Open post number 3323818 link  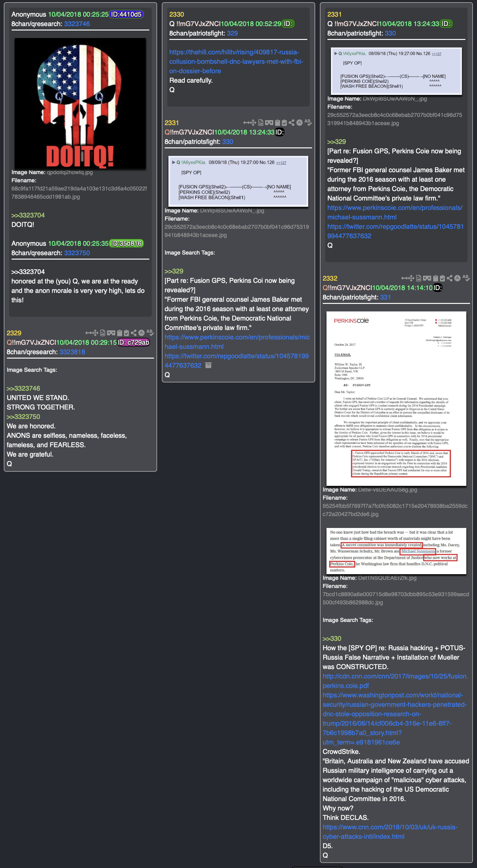tap(72, 352)
